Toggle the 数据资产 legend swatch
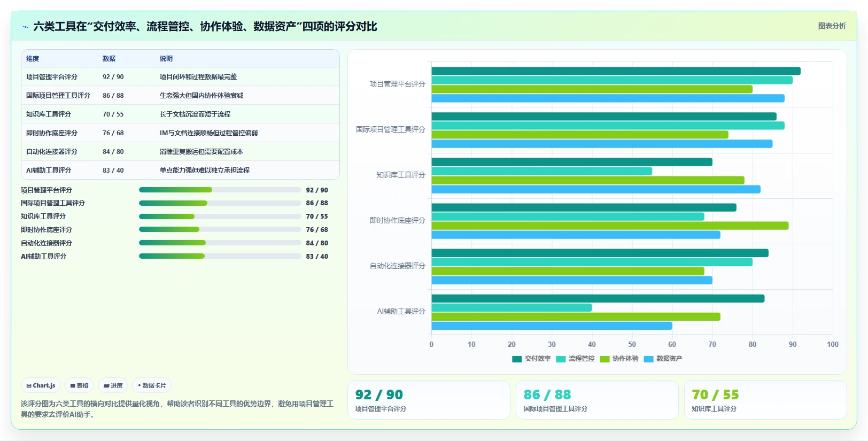The image size is (868, 441). (649, 359)
